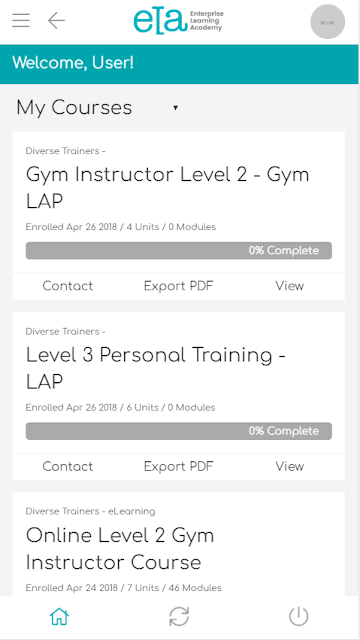Export PDF for Gym Instructor Level 2
This screenshot has width=360, height=640.
coord(179,286)
